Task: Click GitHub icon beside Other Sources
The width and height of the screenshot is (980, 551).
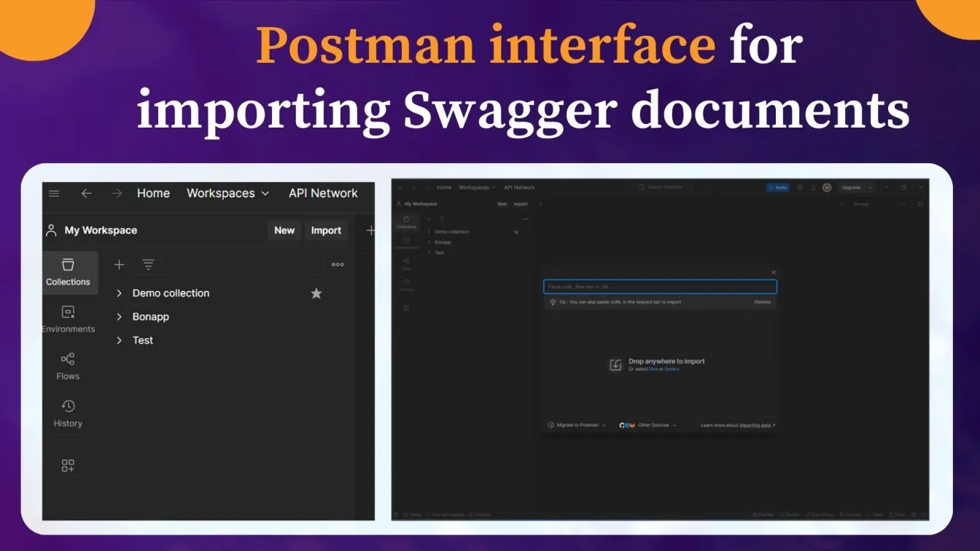Action: [622, 425]
